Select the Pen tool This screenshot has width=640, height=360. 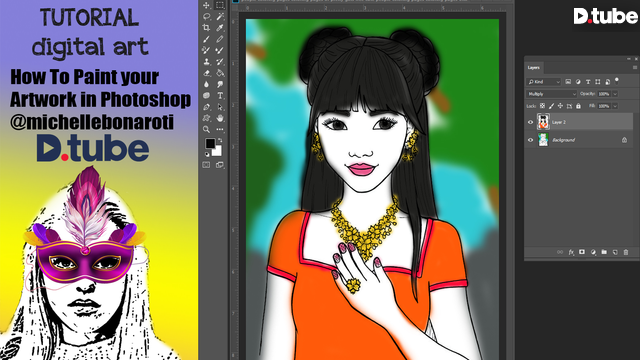(207, 107)
